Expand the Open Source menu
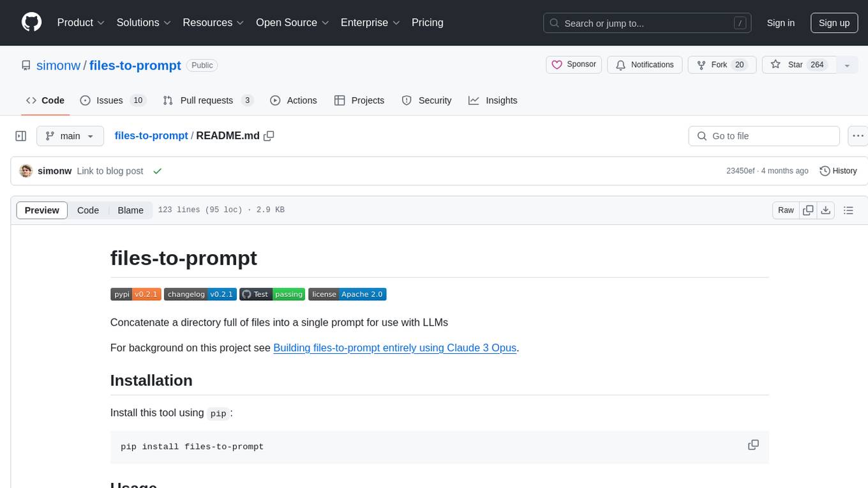The image size is (868, 488). click(292, 22)
